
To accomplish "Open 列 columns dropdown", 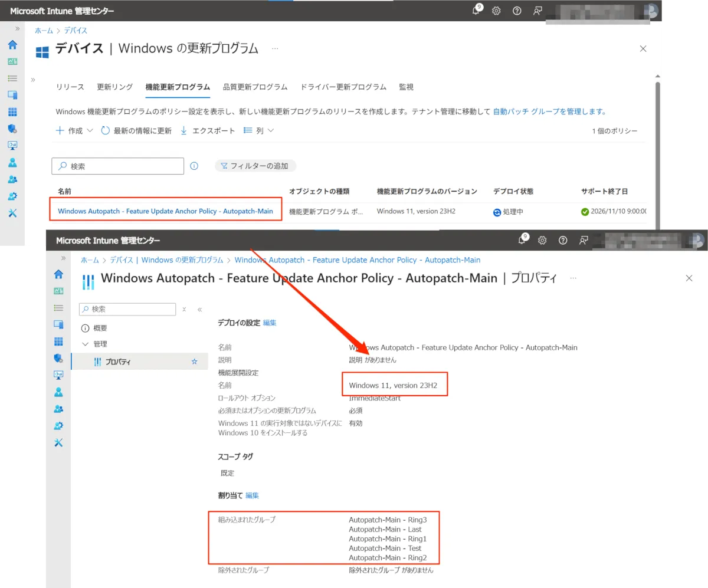I will 260,131.
